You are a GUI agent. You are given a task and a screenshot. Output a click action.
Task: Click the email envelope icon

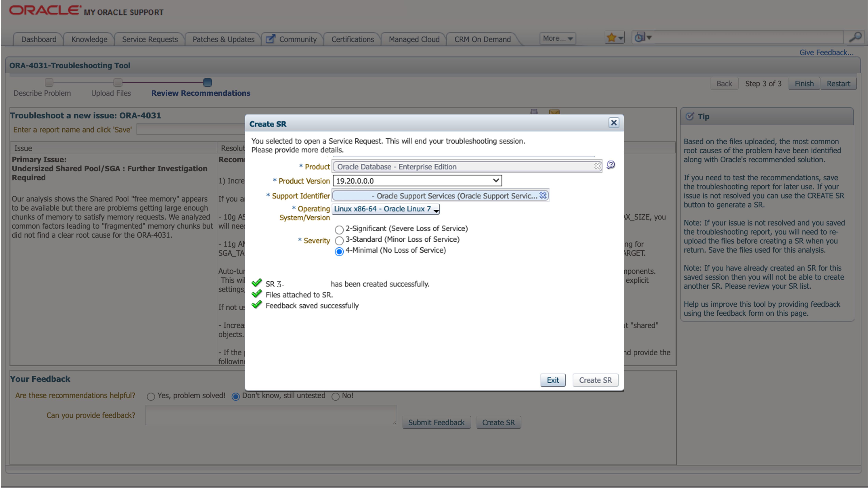554,112
